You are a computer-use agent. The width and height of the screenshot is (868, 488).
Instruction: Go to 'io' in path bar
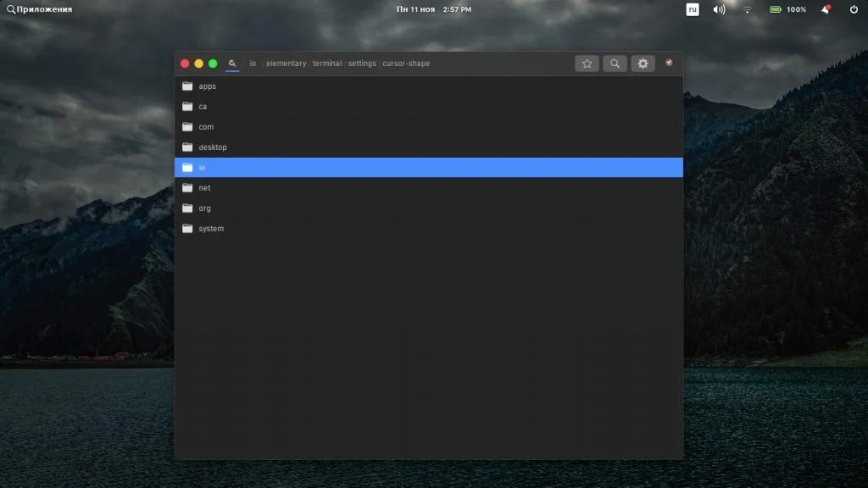(253, 63)
